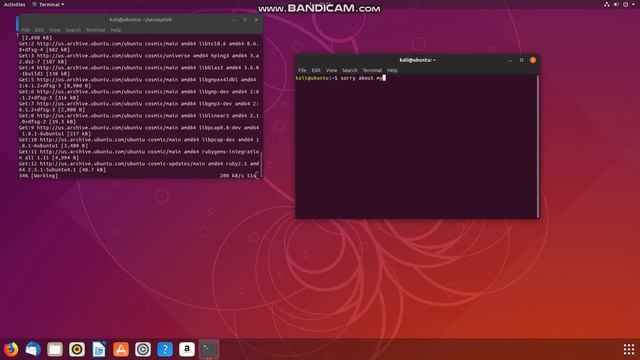The width and height of the screenshot is (640, 360).
Task: Open Ubuntu Software store icon
Action: tap(121, 349)
